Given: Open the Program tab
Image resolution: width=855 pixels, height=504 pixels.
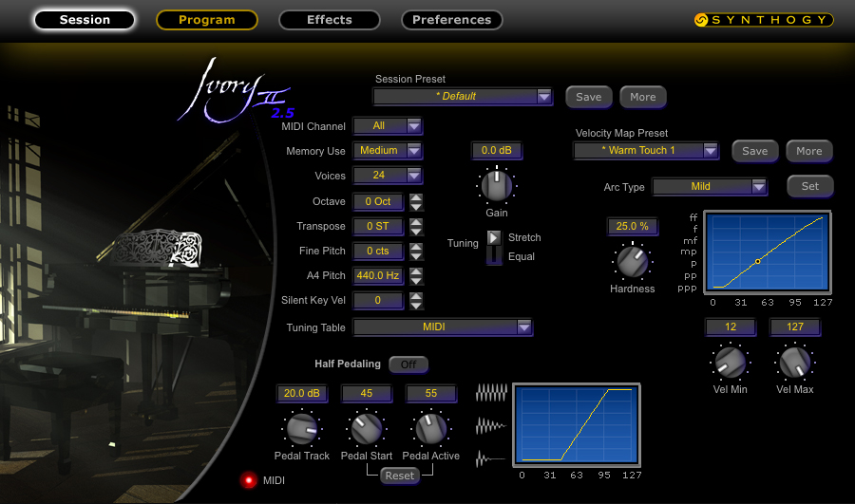Looking at the screenshot, I should point(207,20).
